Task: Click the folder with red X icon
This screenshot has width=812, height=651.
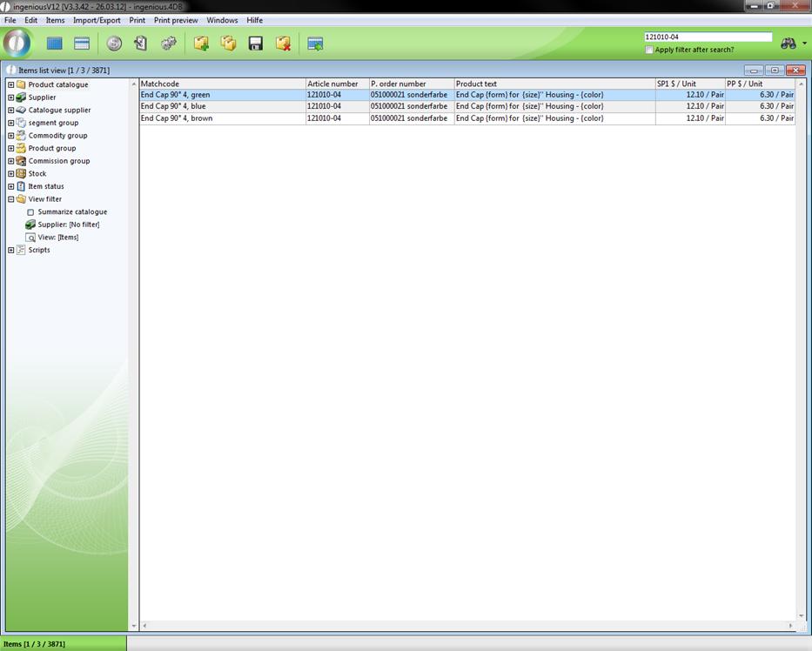Action: click(x=283, y=44)
